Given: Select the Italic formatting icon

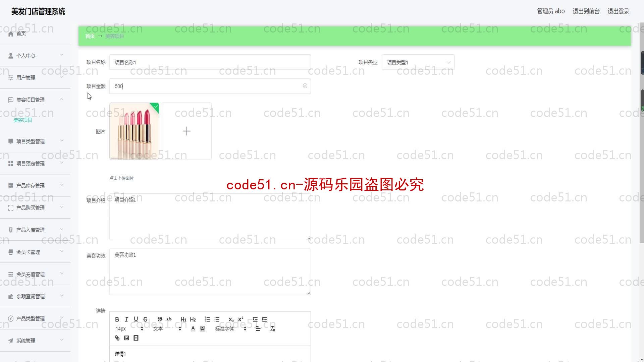Looking at the screenshot, I should tap(126, 319).
